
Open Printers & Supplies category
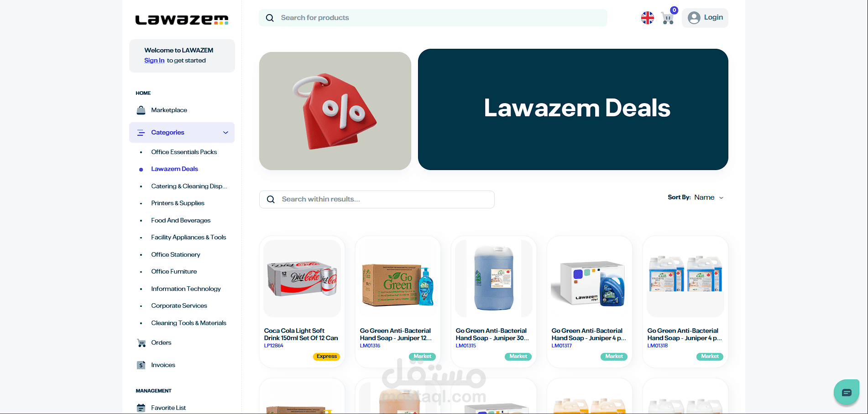coord(178,203)
